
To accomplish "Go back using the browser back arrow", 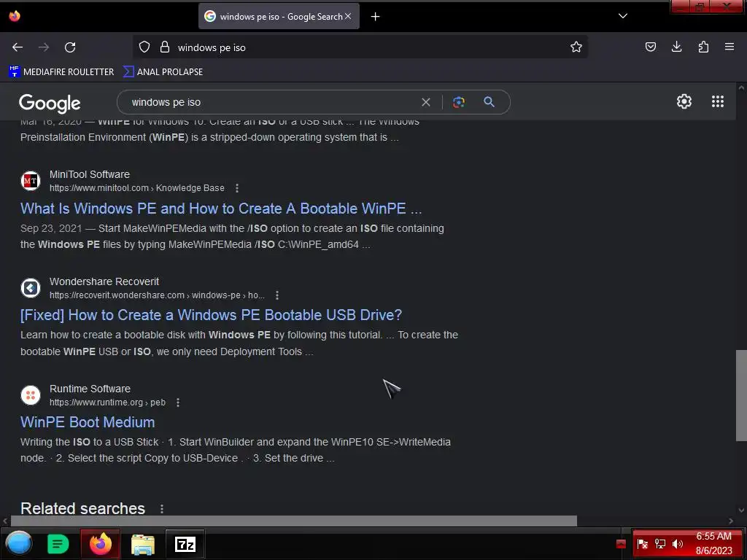I will (x=18, y=47).
